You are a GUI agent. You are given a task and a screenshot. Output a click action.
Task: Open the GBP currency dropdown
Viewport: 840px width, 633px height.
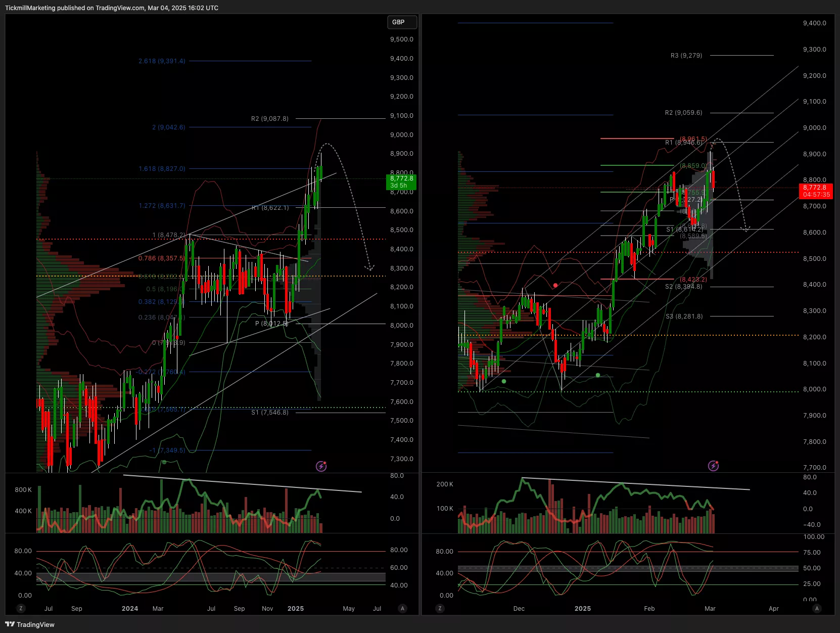[402, 22]
